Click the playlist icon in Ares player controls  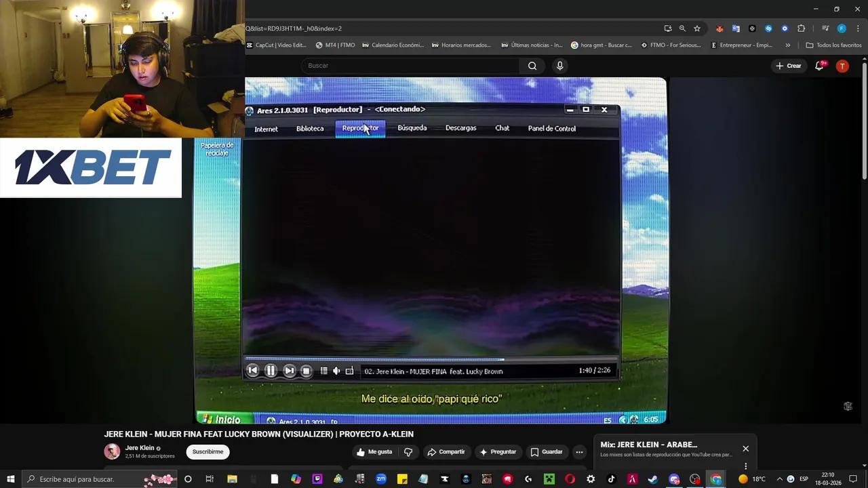point(323,371)
